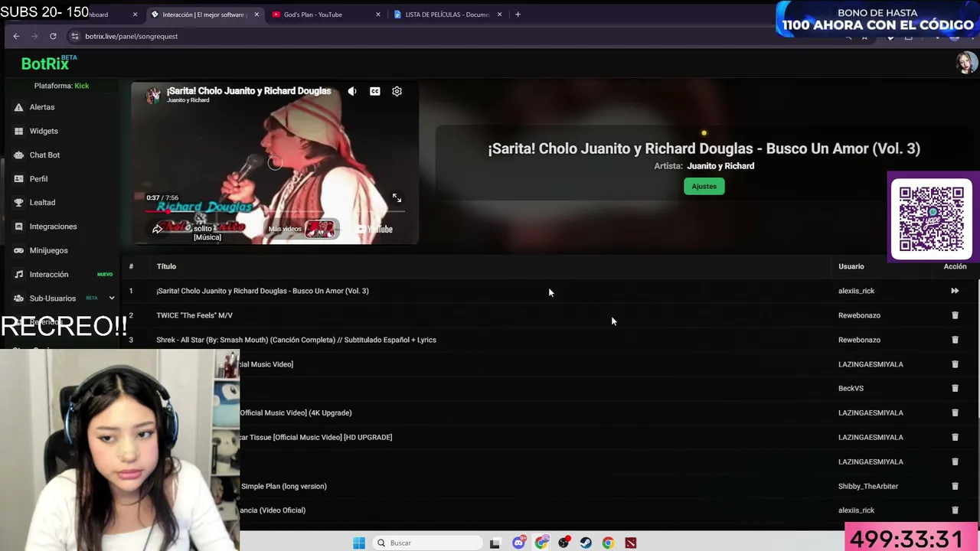Skip the current song by alexiis_rick
This screenshot has width=980, height=551.
pos(955,291)
